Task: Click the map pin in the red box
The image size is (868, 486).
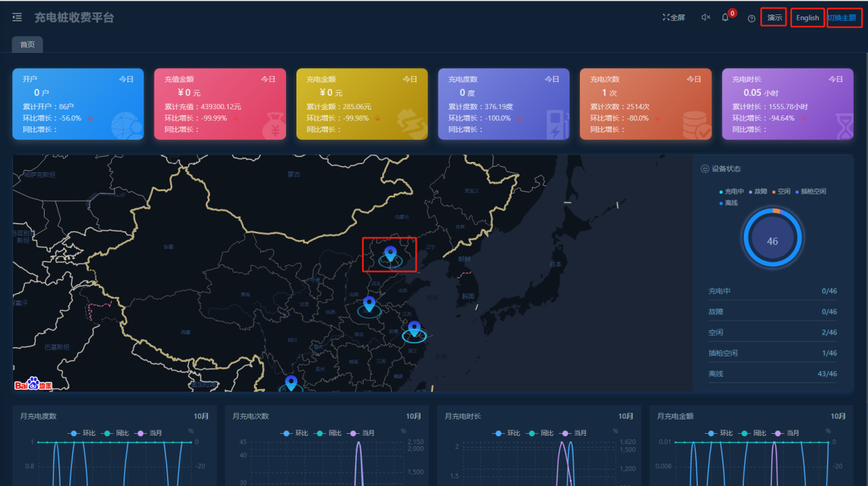Action: tap(390, 255)
